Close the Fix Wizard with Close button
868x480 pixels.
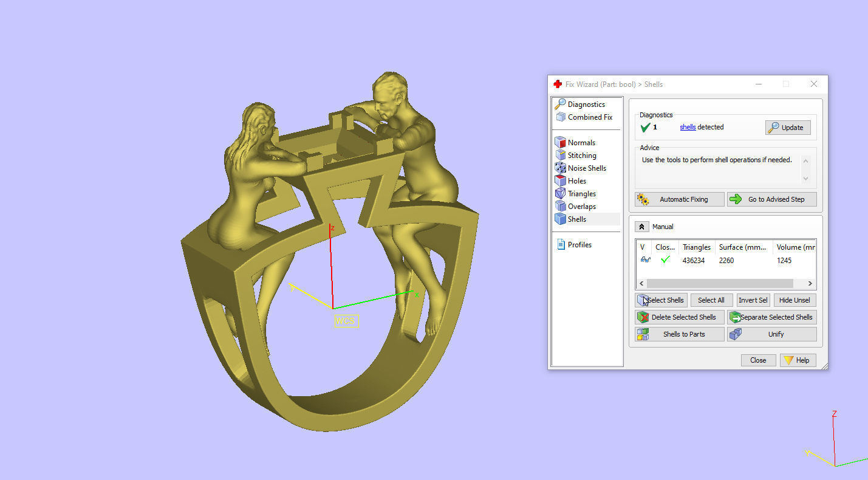tap(758, 360)
